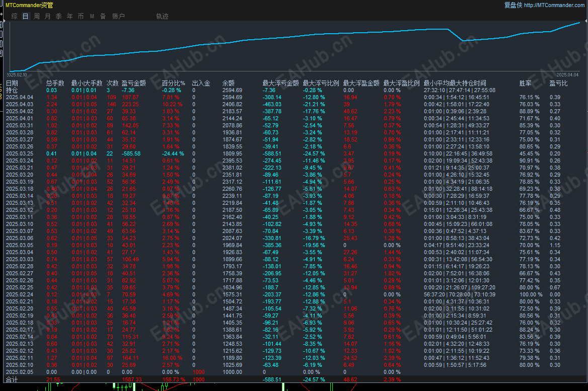
Task: Click the 1000.00 starting balance cell
Action: (232, 372)
